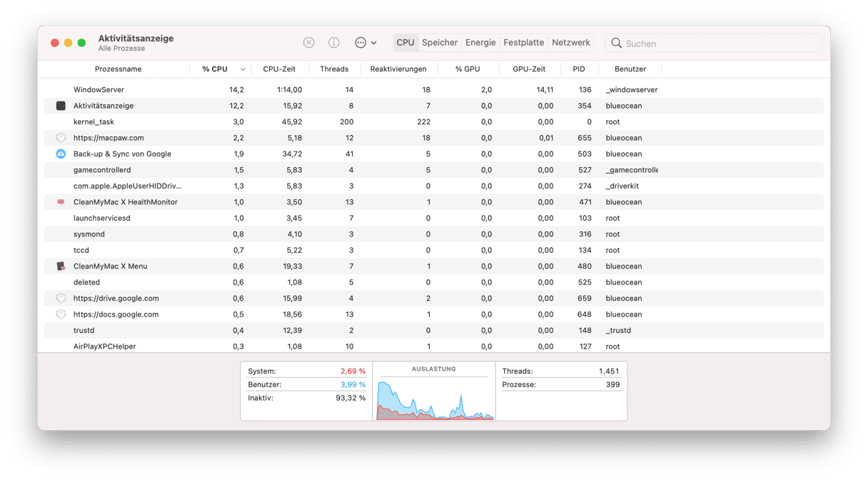
Task: Switch to the Speicher tab
Action: (x=440, y=43)
